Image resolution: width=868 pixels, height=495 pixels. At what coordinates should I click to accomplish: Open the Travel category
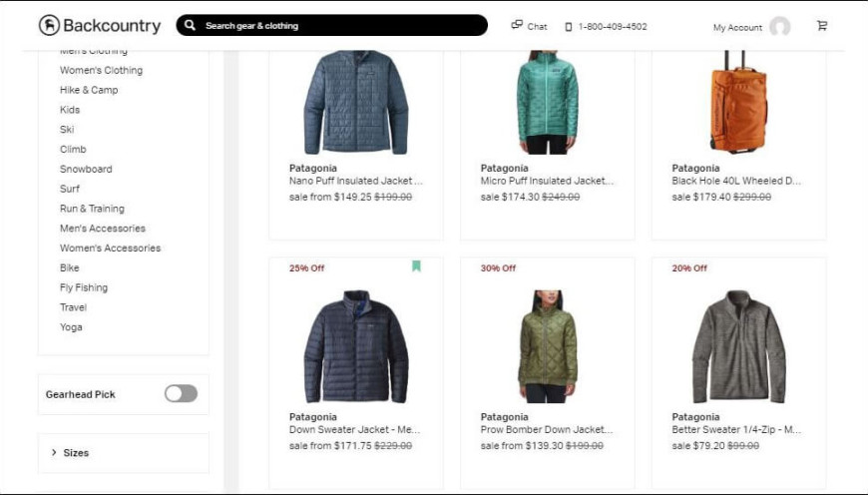73,307
